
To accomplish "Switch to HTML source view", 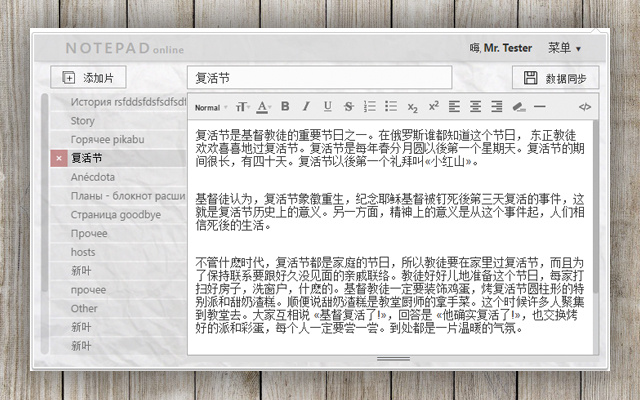I will [x=584, y=107].
